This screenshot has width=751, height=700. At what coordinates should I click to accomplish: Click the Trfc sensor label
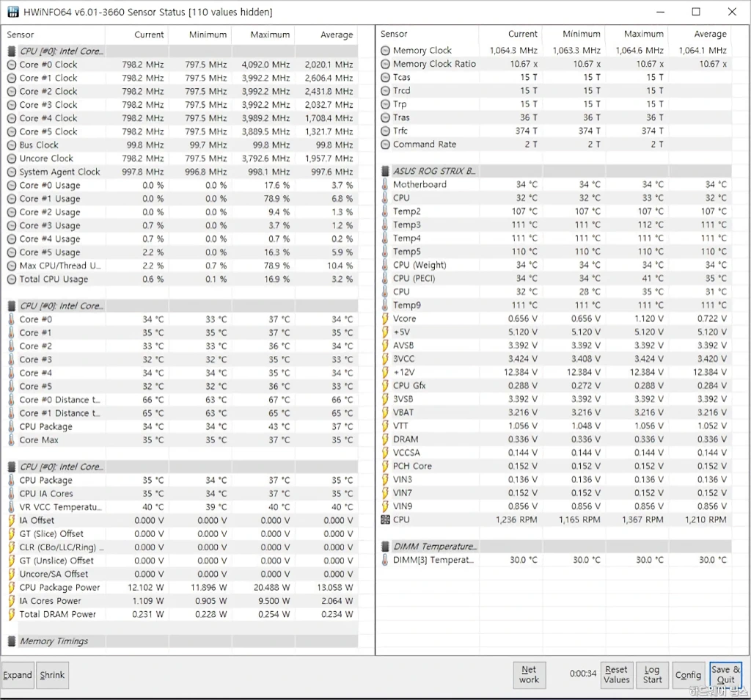click(x=400, y=131)
